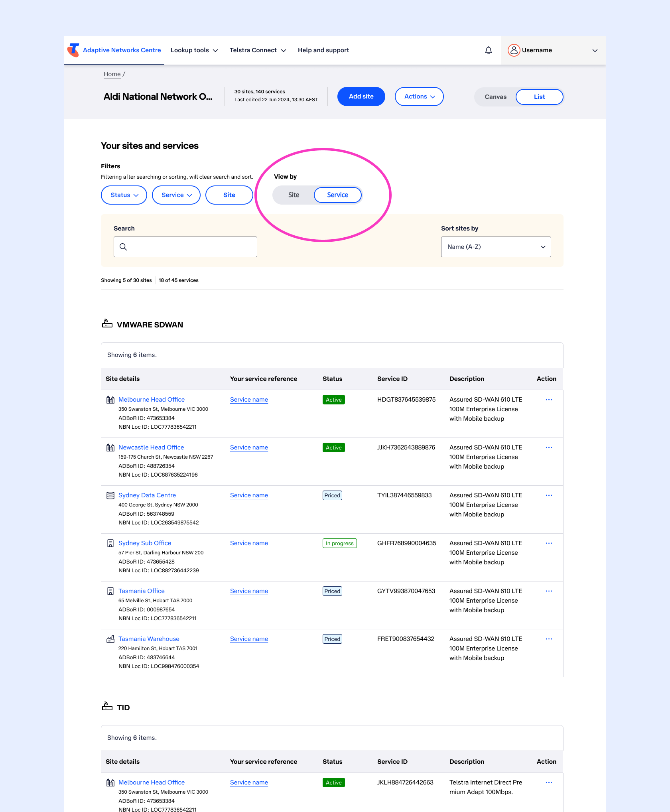Open action menu for service TYIL387446559833

point(549,495)
